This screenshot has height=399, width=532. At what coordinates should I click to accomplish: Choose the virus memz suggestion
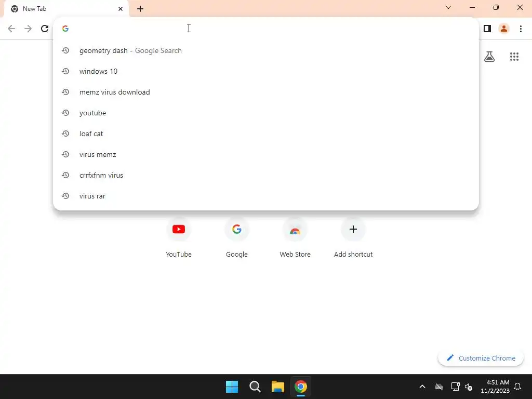[266, 154]
